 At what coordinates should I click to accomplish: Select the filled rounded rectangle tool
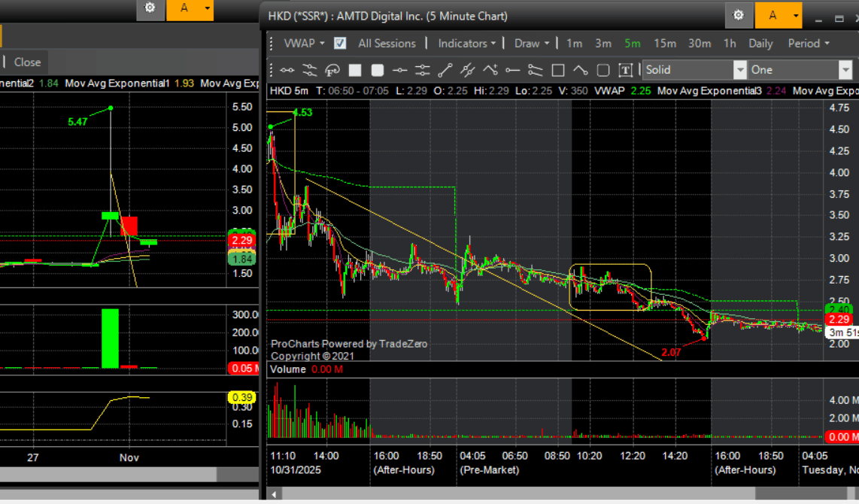[x=378, y=70]
